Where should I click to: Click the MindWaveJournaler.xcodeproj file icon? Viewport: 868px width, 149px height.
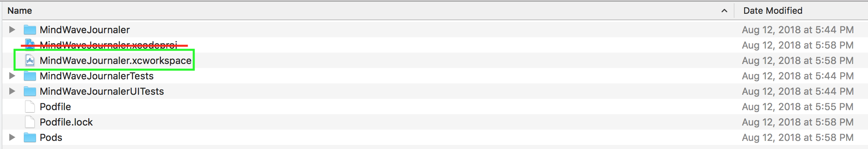(x=30, y=45)
